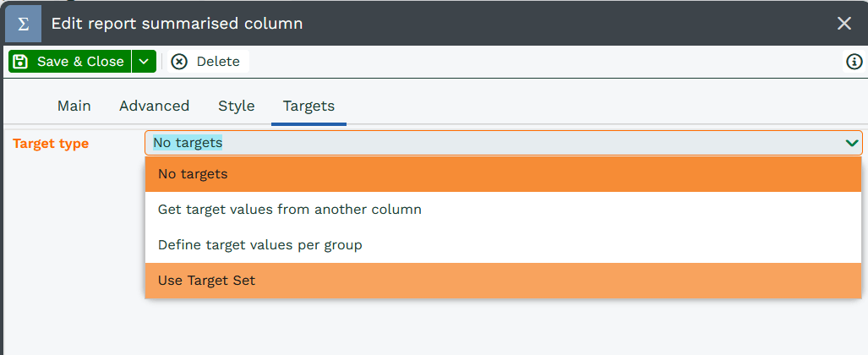This screenshot has height=355, width=868.
Task: Click the Target type combo box field
Action: tap(490, 143)
